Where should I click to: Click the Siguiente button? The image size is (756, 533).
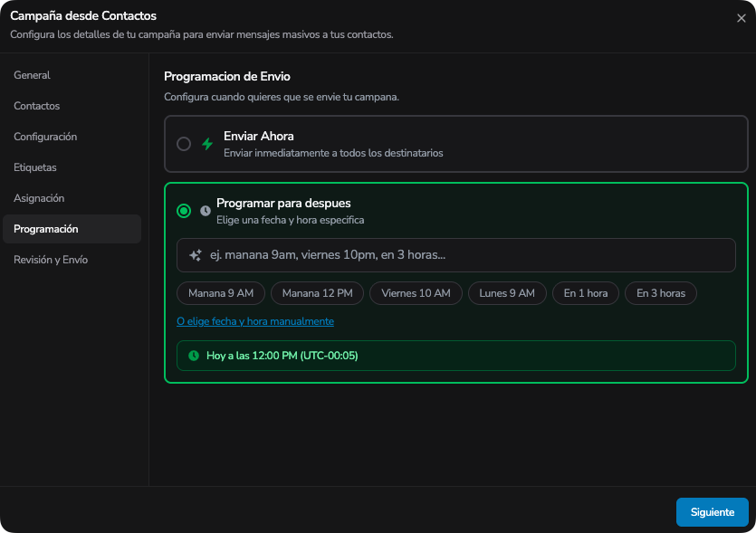(x=713, y=512)
